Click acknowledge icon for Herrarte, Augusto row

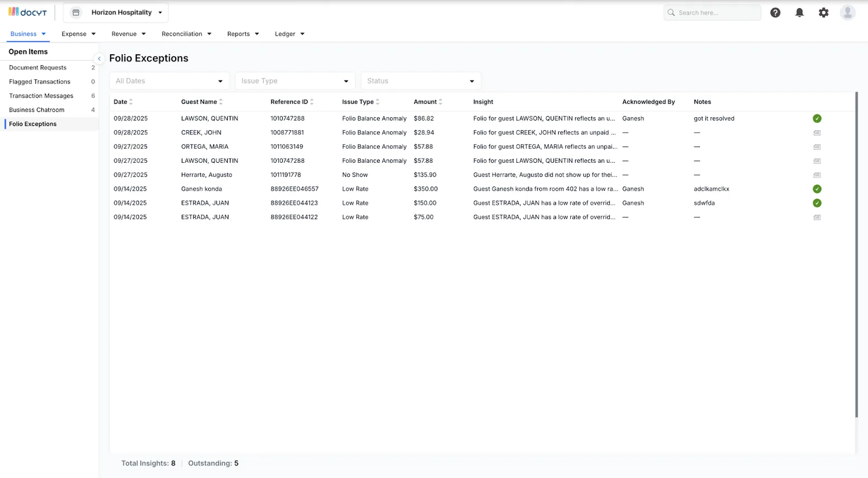click(817, 175)
